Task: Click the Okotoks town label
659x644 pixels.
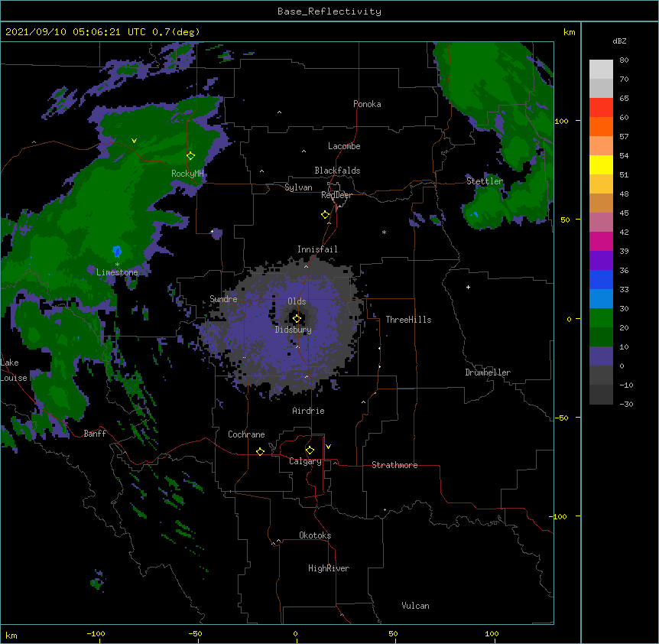Action: tap(315, 535)
